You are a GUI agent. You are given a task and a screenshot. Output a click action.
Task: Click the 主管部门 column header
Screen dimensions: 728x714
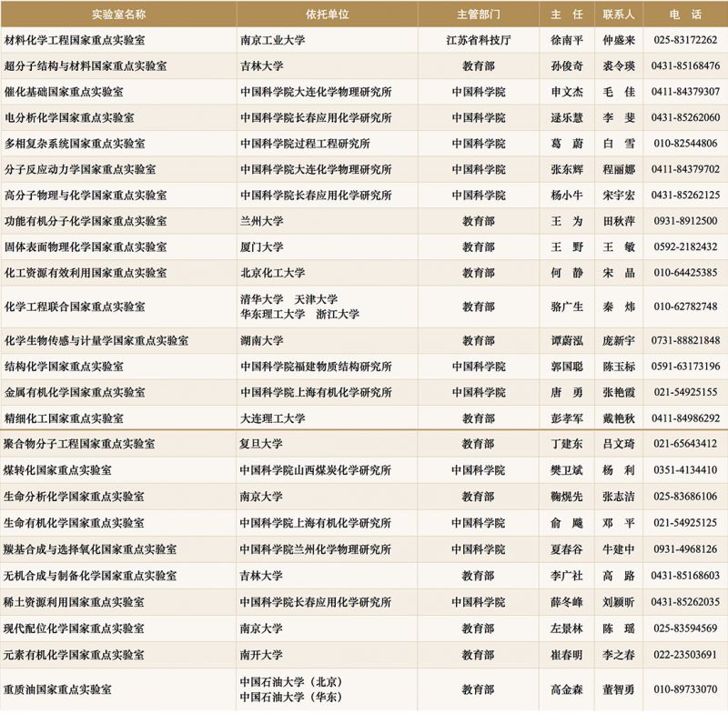(479, 15)
